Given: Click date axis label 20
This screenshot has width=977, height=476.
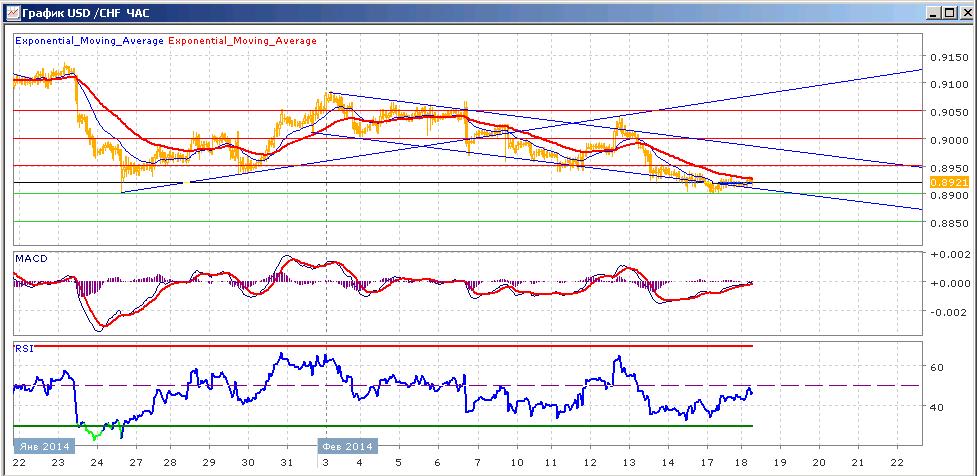Looking at the screenshot, I should click(x=819, y=464).
